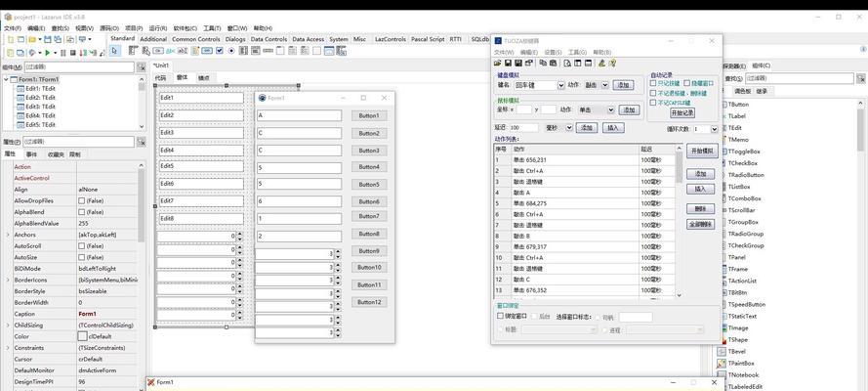
Task: Switch to the Additional component tab
Action: pos(153,39)
